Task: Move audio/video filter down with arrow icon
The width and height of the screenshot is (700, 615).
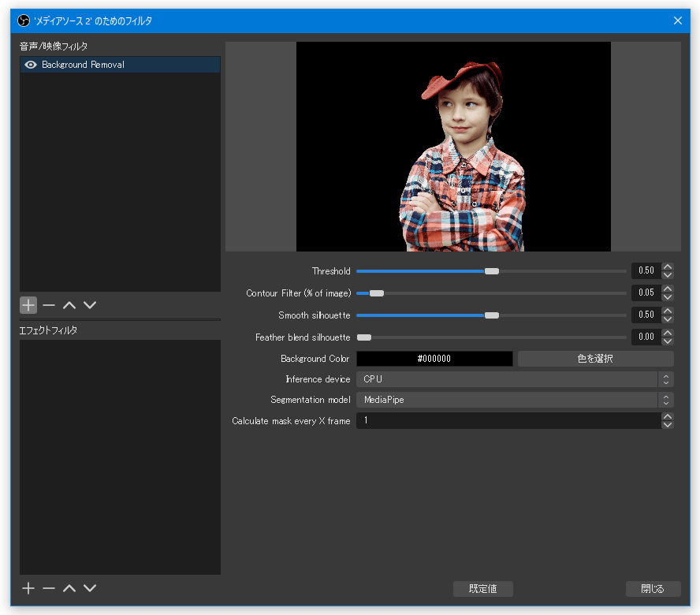Action: [90, 305]
